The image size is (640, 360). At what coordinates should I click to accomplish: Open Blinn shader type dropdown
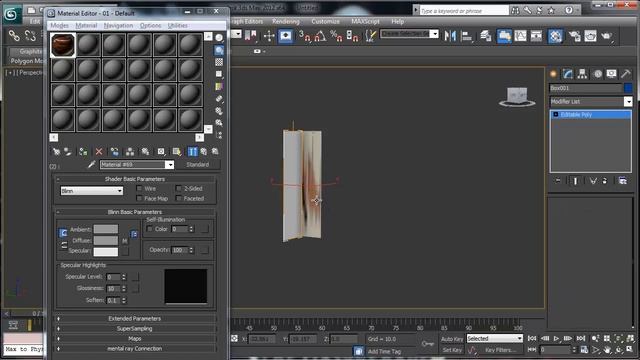[91, 191]
